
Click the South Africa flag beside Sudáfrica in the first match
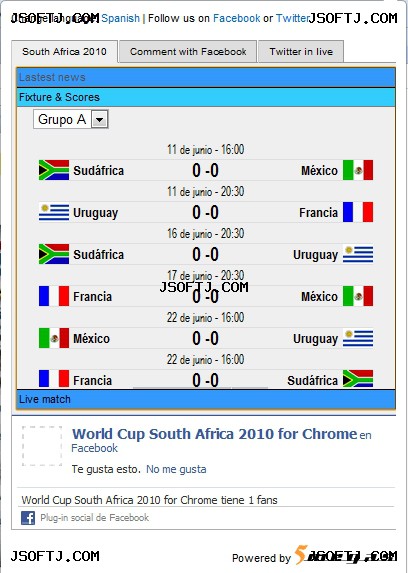coord(54,170)
